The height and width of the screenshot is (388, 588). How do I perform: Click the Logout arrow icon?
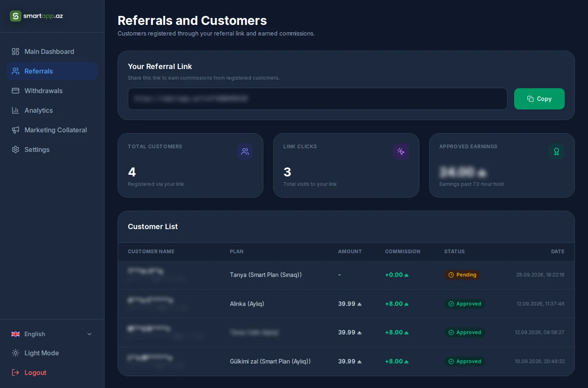click(16, 372)
